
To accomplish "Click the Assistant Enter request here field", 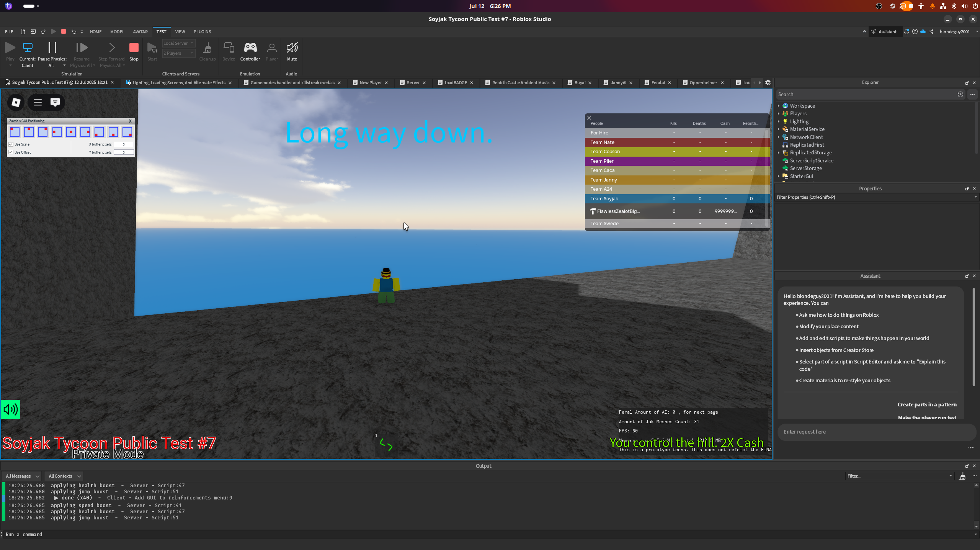I will click(876, 432).
